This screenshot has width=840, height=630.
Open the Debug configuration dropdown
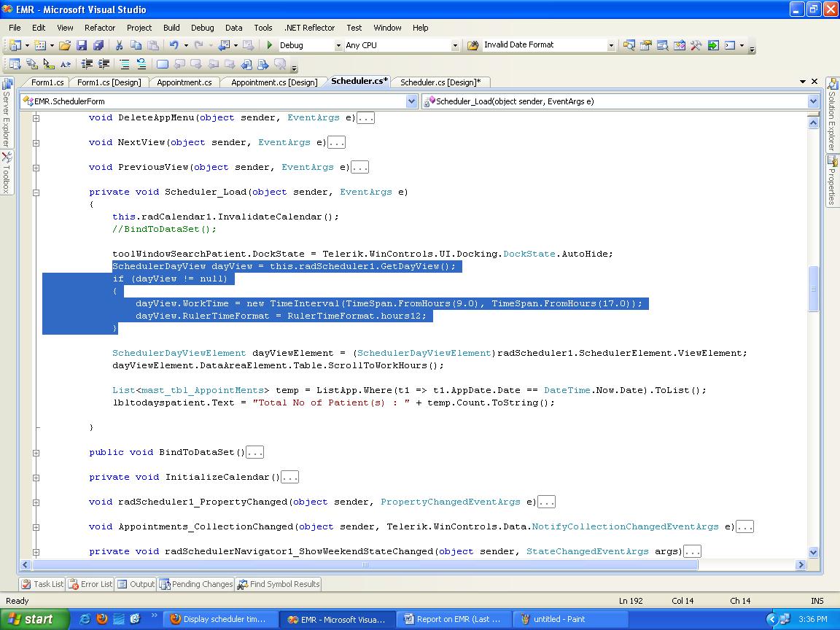pos(338,45)
